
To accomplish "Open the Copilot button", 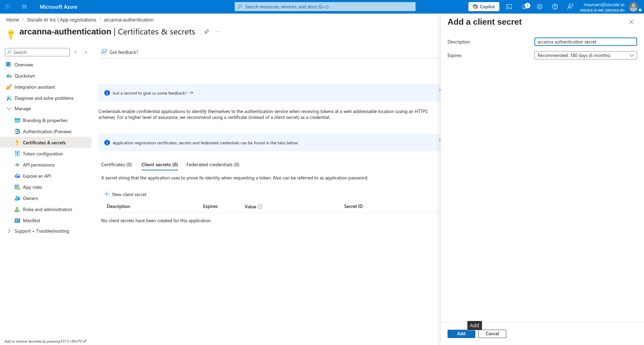I will coord(484,7).
